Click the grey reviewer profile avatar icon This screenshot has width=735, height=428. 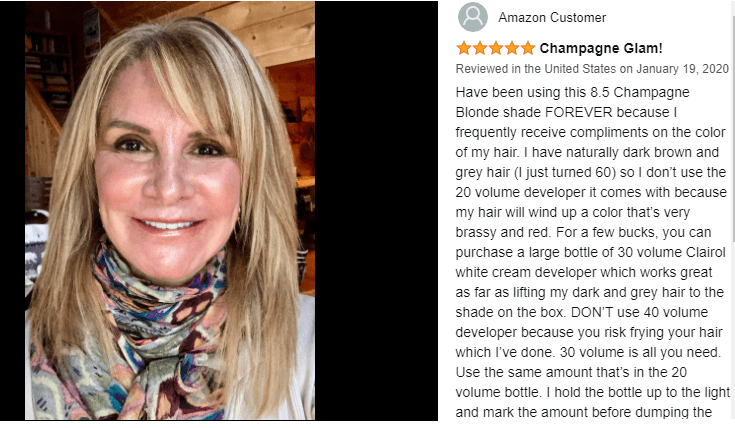[472, 17]
